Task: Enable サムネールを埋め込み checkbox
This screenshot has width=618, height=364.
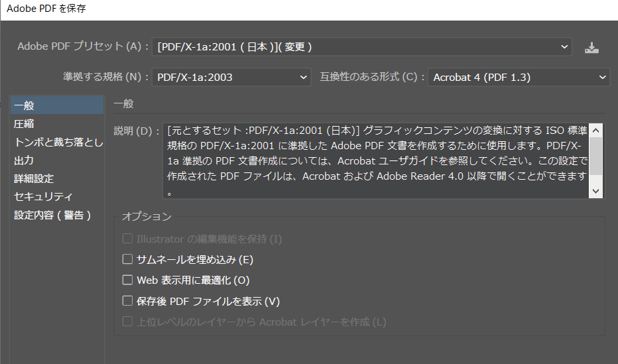Action: [x=127, y=259]
